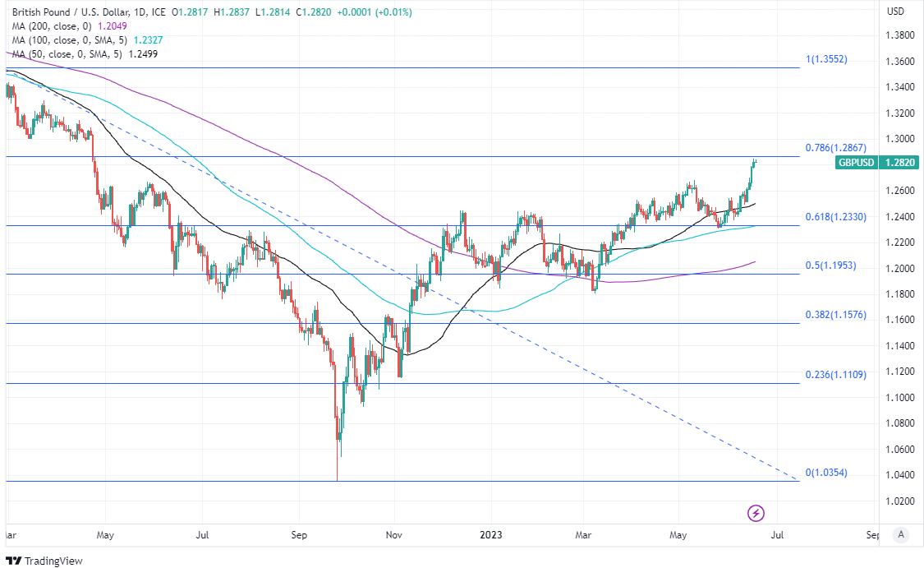Select the 0.786(1.2867) Fibonacci level label

834,148
